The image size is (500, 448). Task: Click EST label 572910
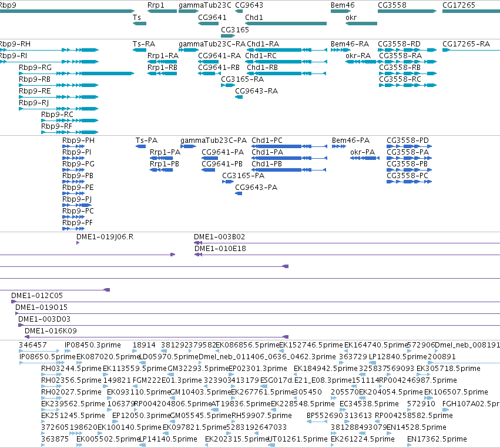click(421, 404)
